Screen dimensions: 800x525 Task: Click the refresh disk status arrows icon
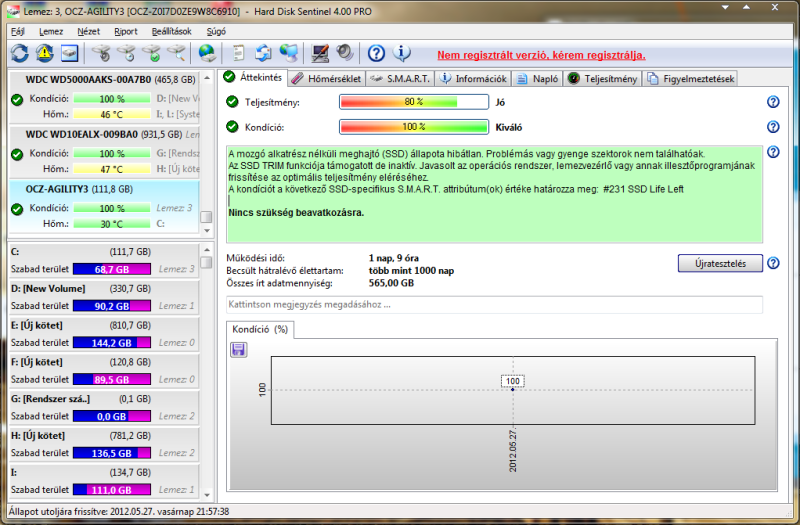tap(20, 53)
